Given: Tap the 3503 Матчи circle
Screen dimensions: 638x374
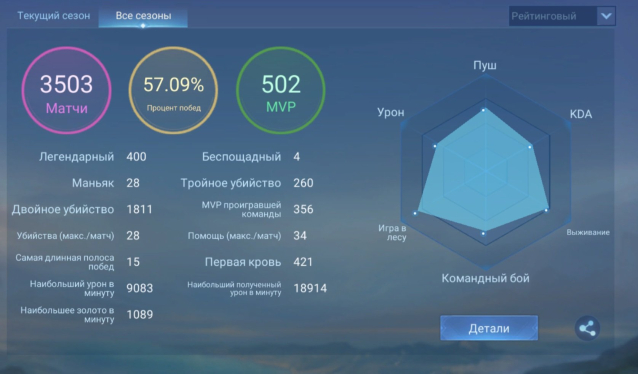Looking at the screenshot, I should click(x=66, y=90).
